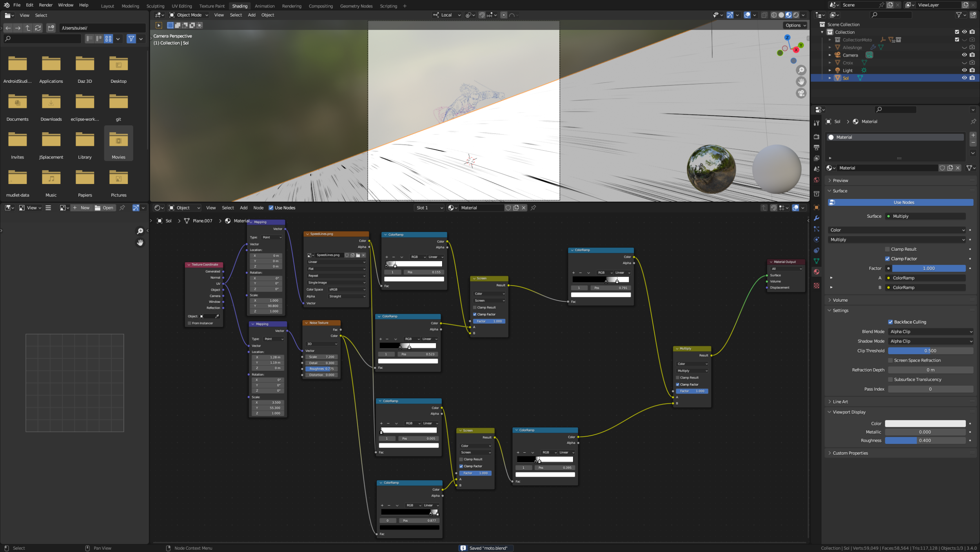
Task: Click the create new directory icon
Action: [51, 28]
